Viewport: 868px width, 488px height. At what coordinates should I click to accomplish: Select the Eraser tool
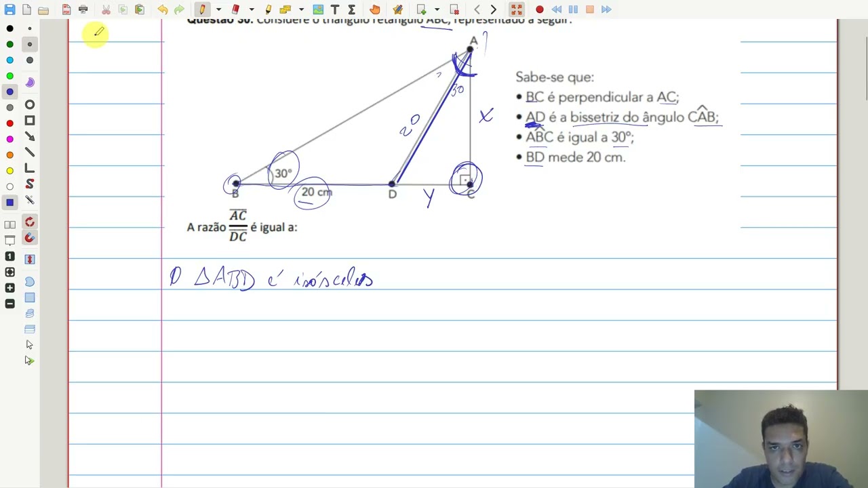235,9
